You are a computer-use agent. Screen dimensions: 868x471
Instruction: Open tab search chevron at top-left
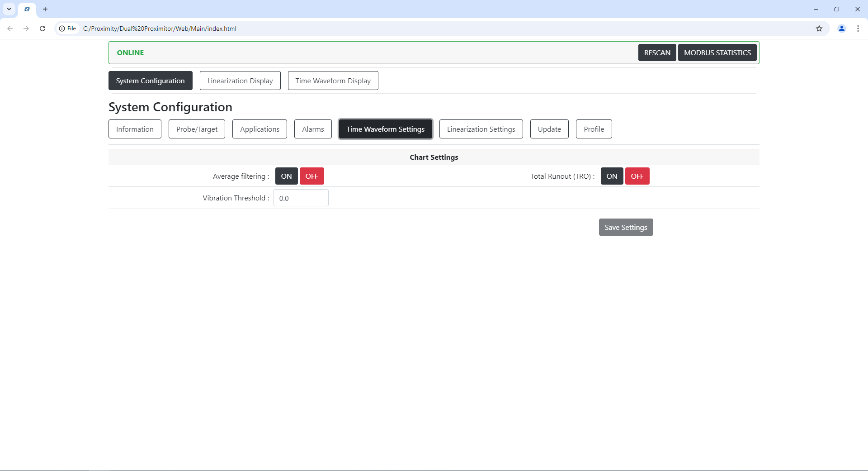[9, 9]
